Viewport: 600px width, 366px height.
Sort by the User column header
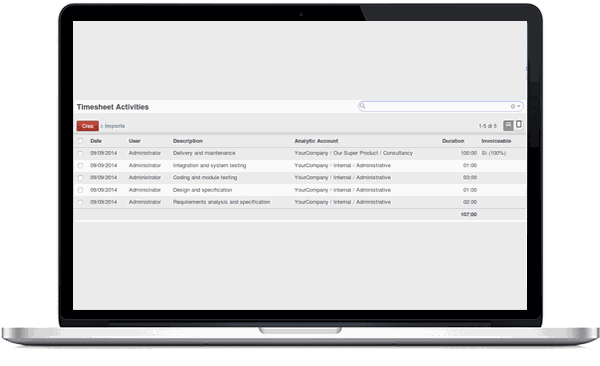click(x=135, y=141)
